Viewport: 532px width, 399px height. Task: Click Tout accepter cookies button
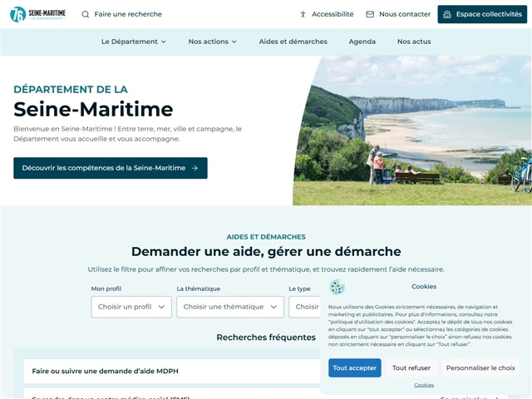(x=355, y=367)
